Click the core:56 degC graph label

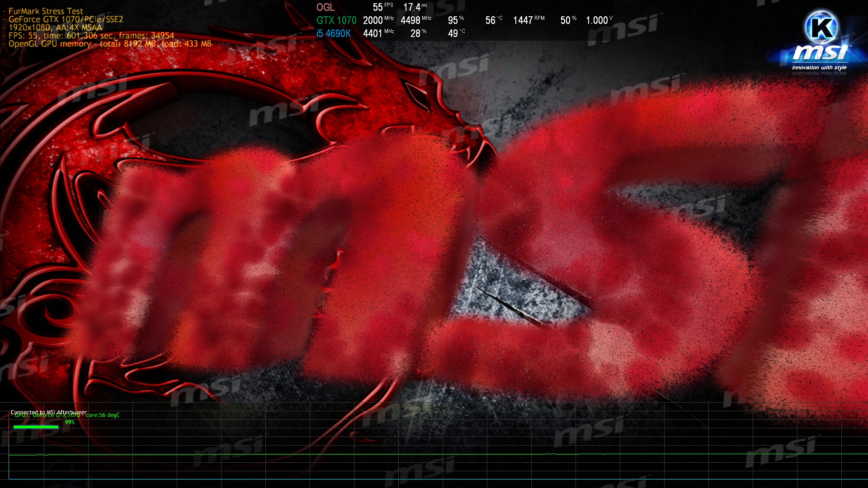(103, 415)
